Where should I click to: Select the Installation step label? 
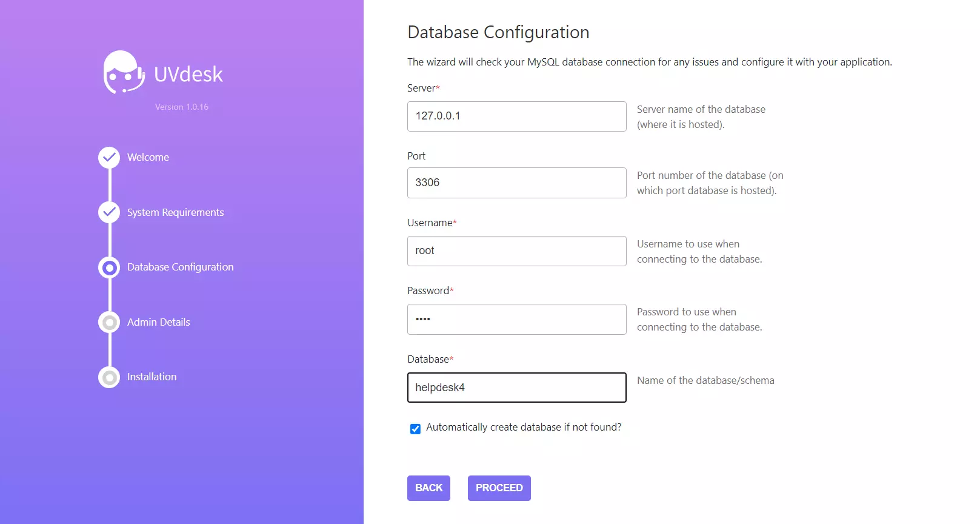(x=152, y=377)
